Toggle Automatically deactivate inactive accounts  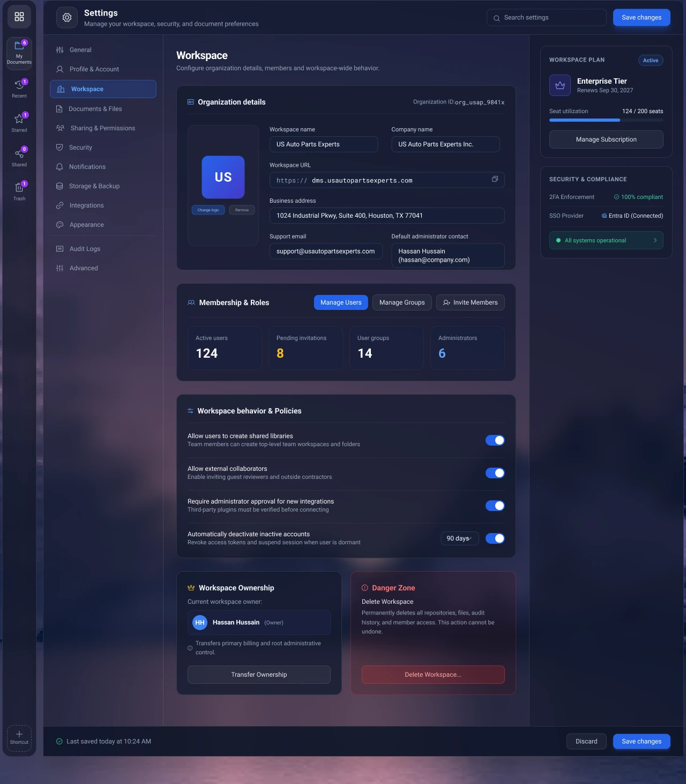click(495, 538)
